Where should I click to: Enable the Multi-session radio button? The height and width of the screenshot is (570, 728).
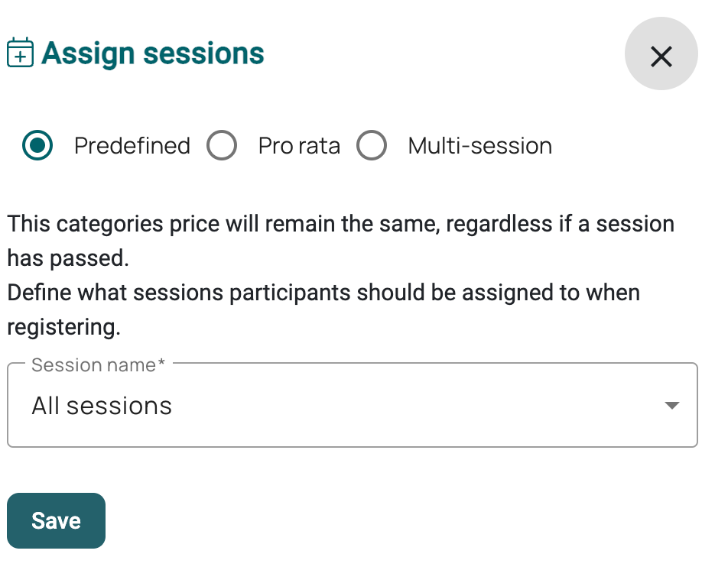[372, 145]
